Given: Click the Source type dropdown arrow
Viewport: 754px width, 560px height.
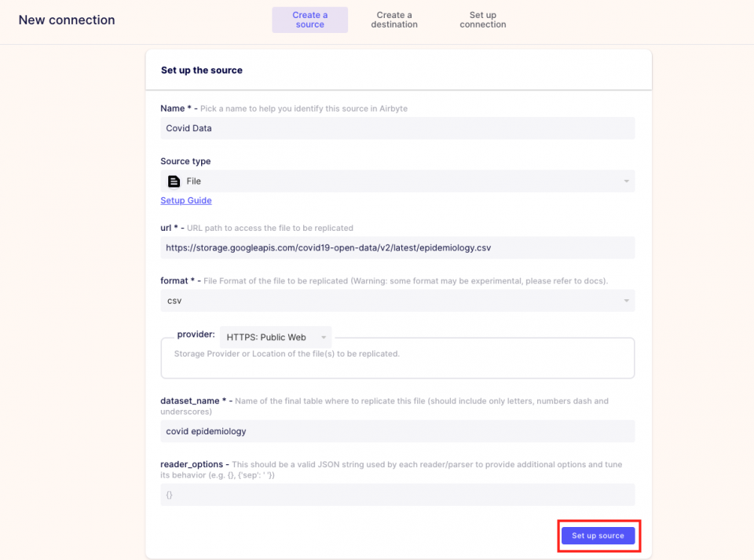Looking at the screenshot, I should (626, 181).
